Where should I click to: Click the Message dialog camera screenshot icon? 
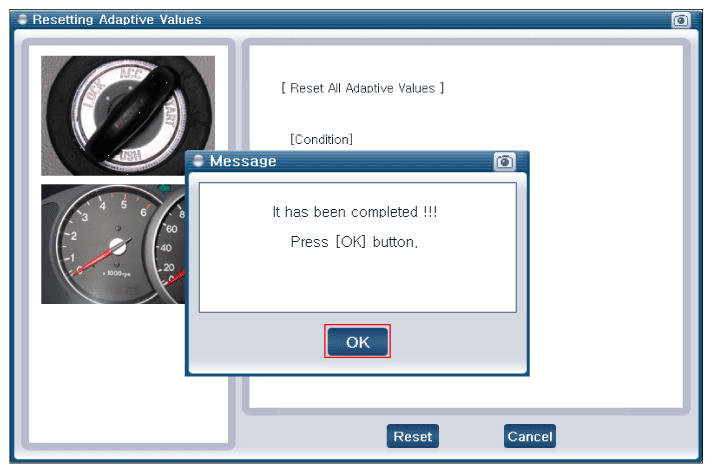pos(504,161)
